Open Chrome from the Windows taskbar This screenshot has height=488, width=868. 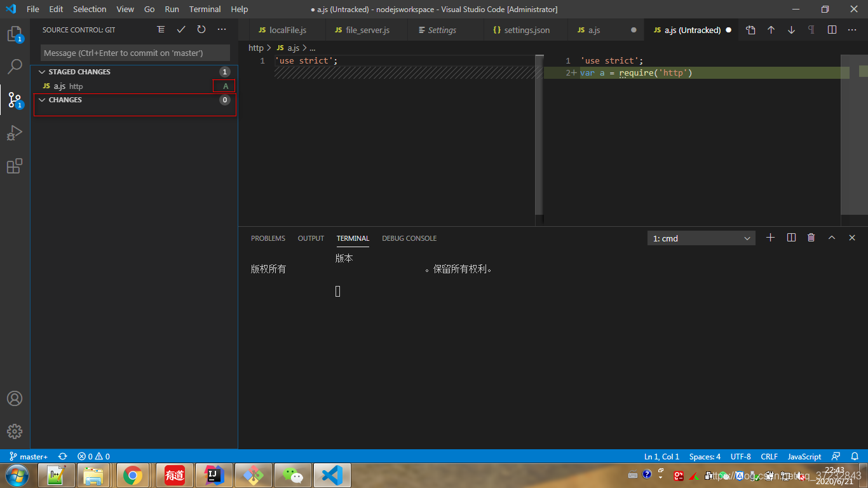[133, 475]
